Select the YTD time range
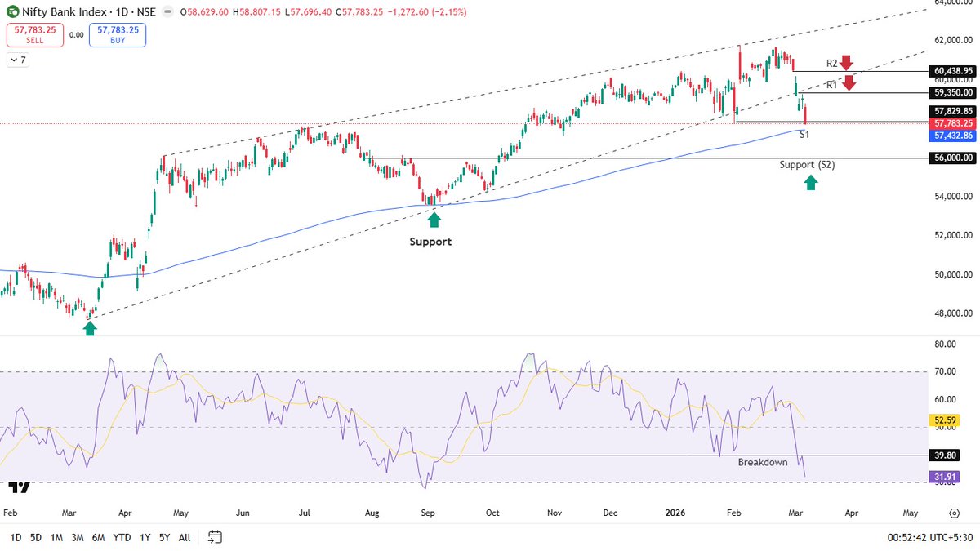Viewport: 980px width, 551px height. coord(122,537)
